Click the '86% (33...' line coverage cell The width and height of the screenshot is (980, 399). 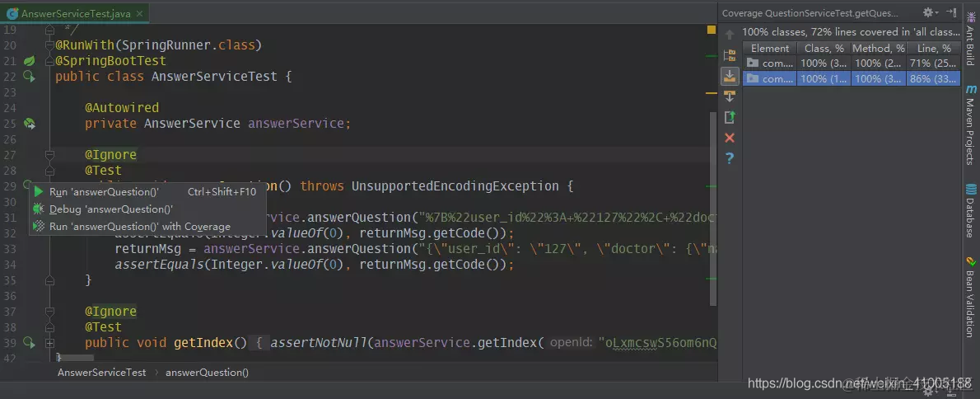tap(934, 79)
